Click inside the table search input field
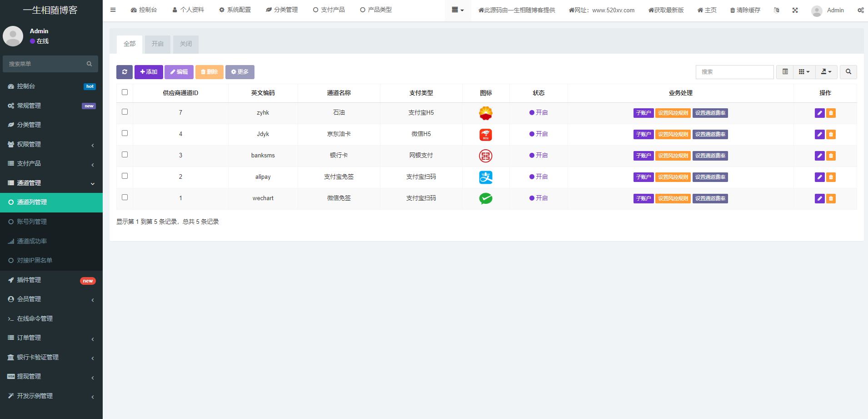This screenshot has width=868, height=419. pos(734,72)
